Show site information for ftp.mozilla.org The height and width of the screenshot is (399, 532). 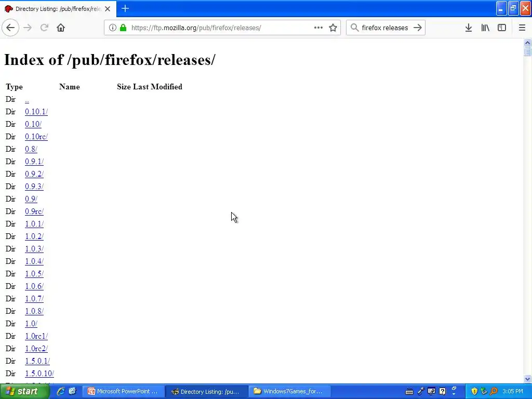[112, 28]
